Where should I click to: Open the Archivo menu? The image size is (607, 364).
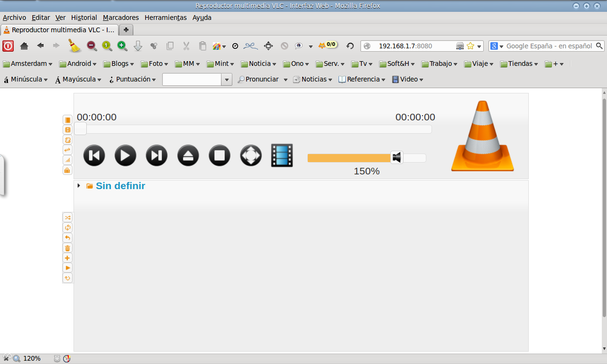pos(14,18)
